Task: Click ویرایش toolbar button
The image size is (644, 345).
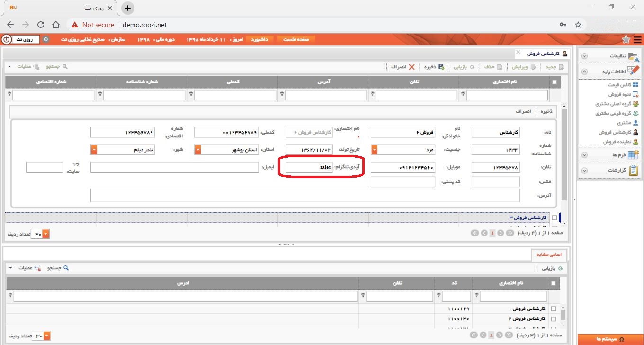Action: coord(524,67)
